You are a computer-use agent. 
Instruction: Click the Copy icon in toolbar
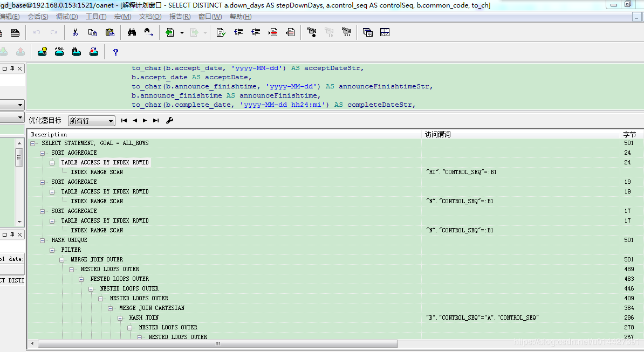[92, 32]
